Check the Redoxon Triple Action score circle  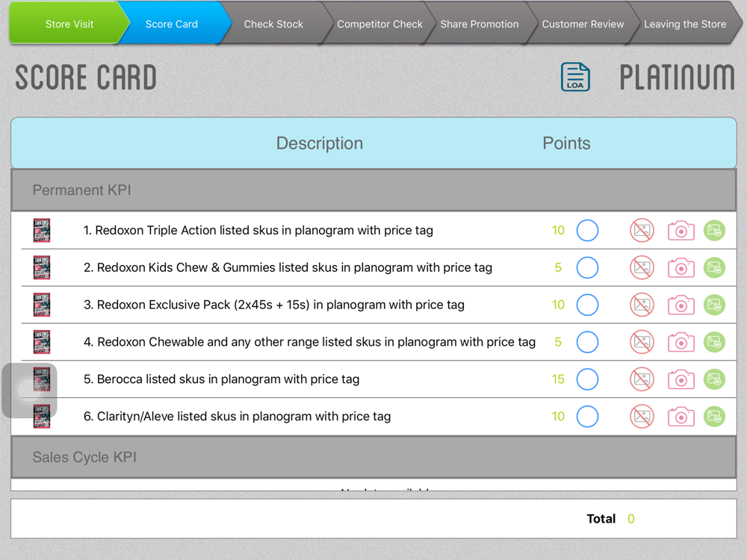(587, 231)
